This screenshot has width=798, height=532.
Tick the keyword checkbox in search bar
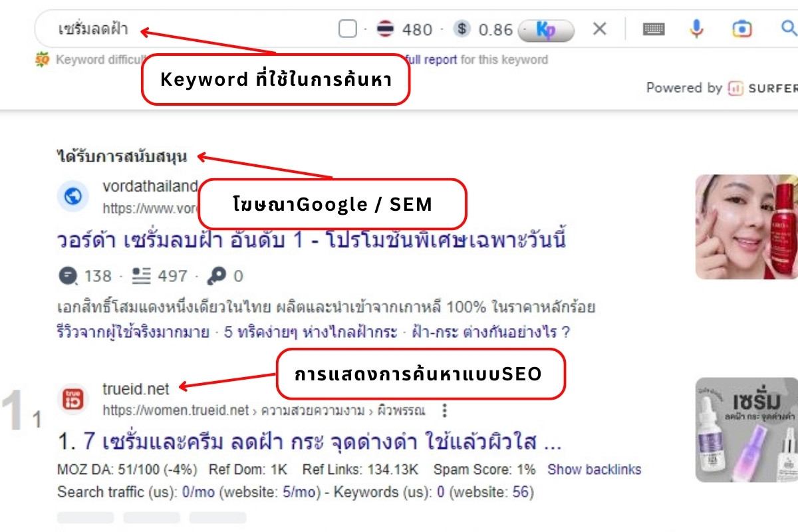348,29
